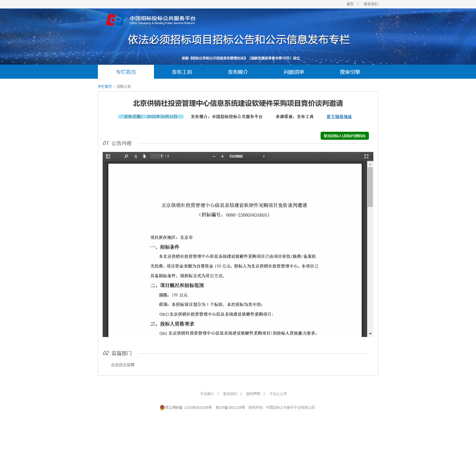
Task: Go to previous PDF page arrow
Action: pyautogui.click(x=136, y=156)
